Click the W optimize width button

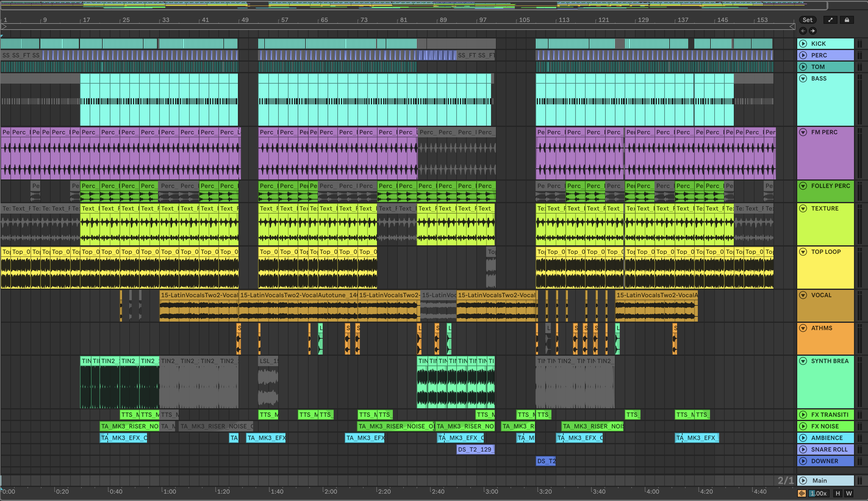click(x=849, y=493)
